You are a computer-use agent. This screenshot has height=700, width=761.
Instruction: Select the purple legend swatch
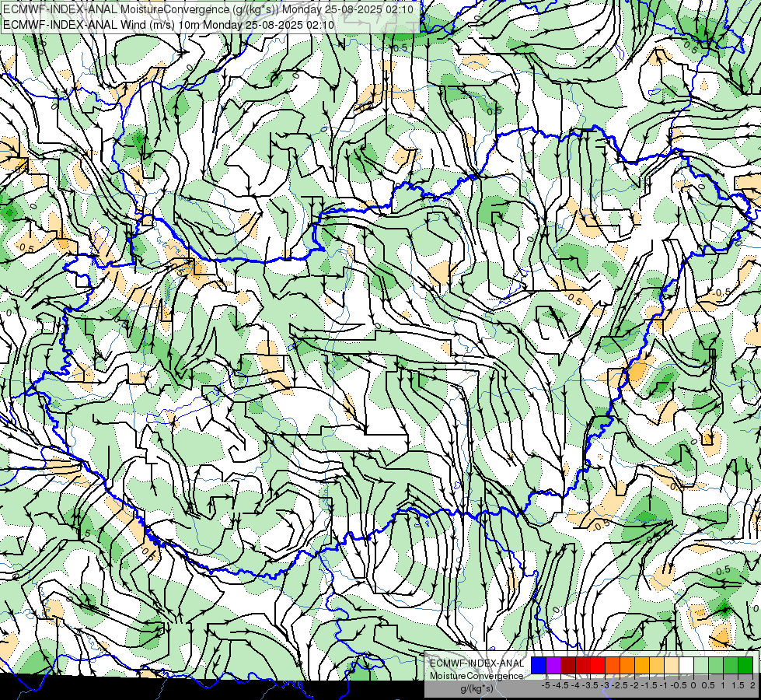pyautogui.click(x=553, y=666)
